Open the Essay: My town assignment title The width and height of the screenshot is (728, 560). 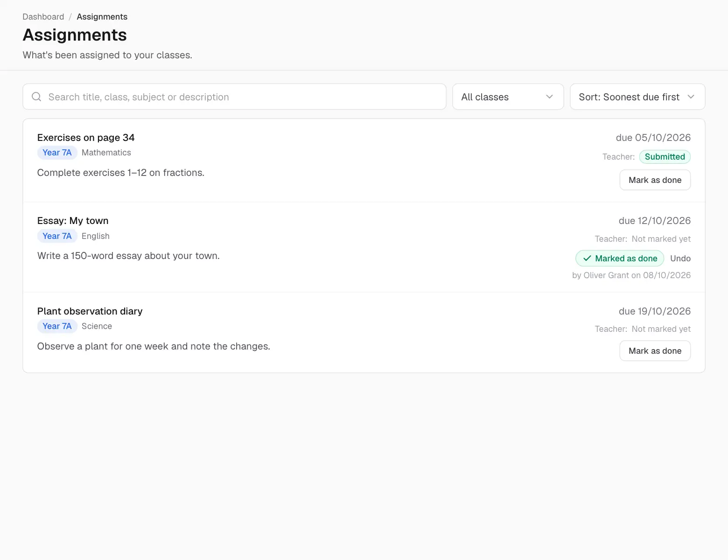[x=73, y=221]
